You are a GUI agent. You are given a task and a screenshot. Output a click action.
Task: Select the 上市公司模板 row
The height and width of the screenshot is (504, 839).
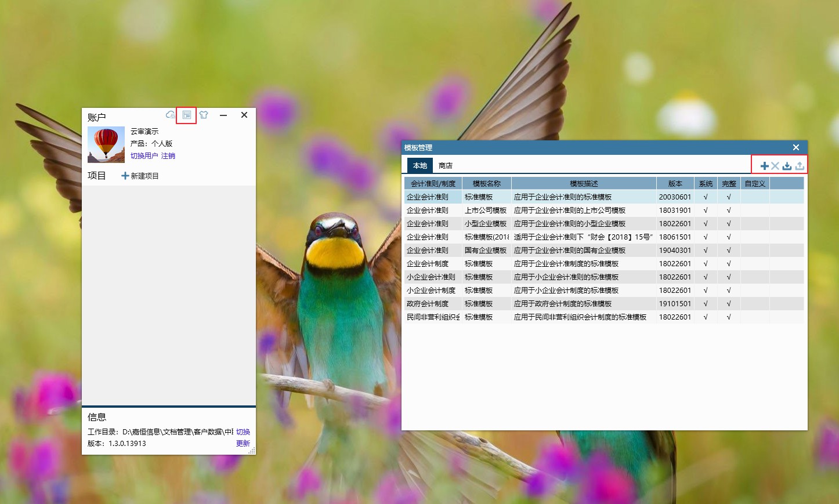click(486, 211)
